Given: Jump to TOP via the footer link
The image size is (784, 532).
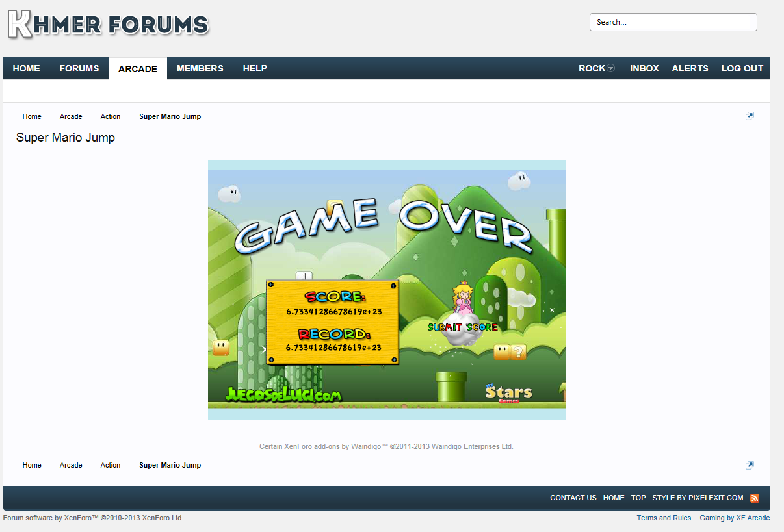Looking at the screenshot, I should coord(638,498).
